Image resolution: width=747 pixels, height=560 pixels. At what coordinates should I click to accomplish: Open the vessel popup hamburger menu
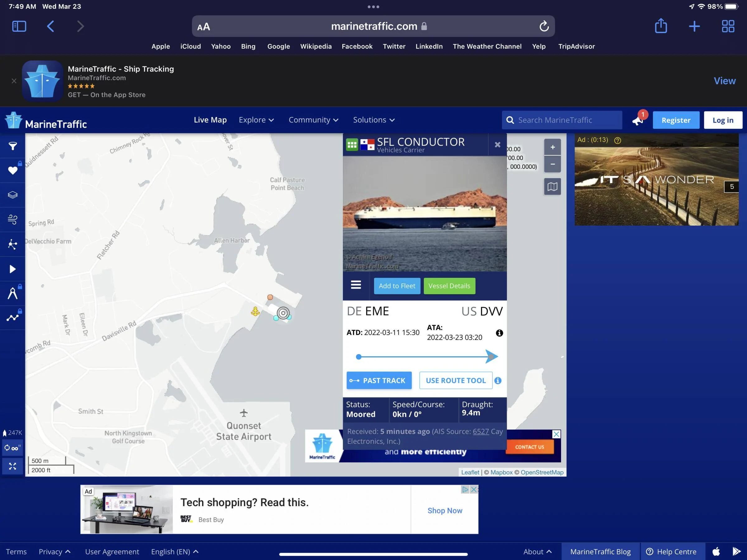point(356,285)
